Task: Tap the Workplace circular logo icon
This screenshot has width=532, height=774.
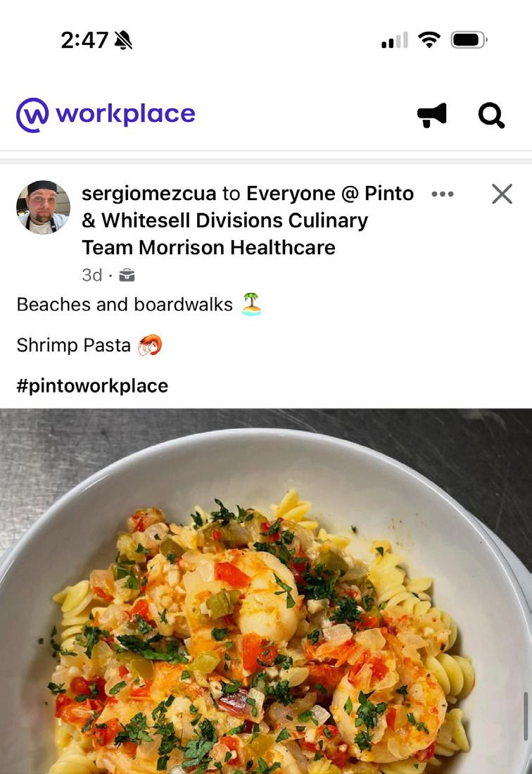Action: point(33,115)
